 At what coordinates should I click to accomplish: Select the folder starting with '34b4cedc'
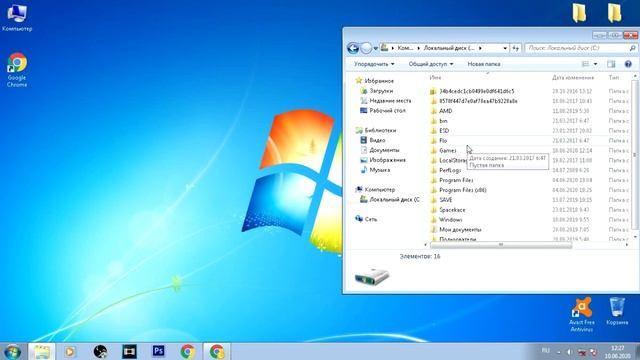point(472,91)
